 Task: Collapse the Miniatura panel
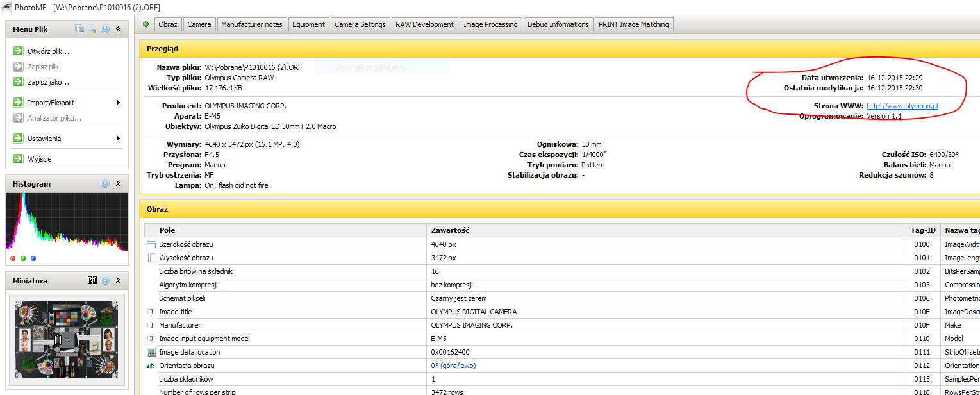(118, 281)
